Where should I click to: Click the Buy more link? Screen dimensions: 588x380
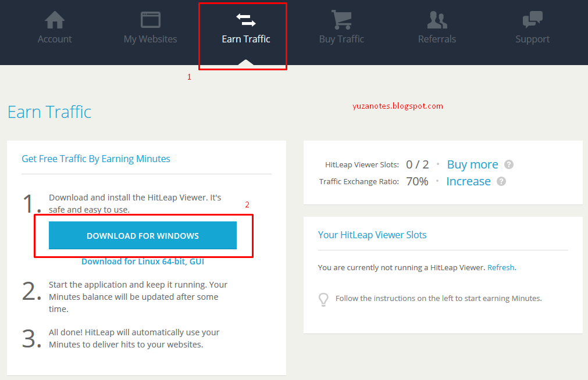[x=472, y=164]
